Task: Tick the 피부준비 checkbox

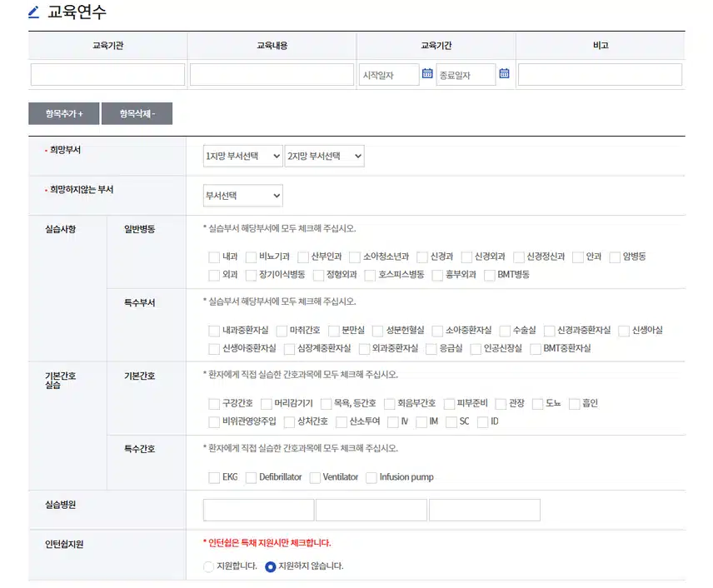Action: [x=449, y=404]
